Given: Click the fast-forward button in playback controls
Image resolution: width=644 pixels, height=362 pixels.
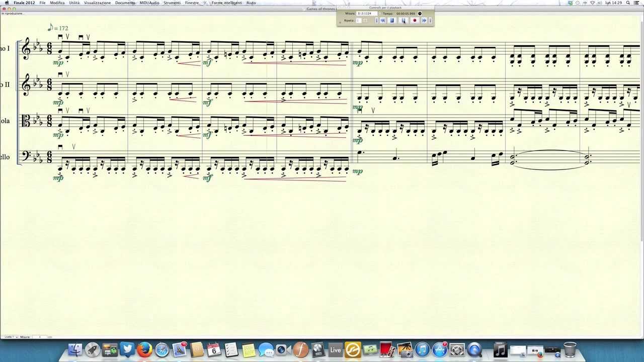Looking at the screenshot, I should pyautogui.click(x=424, y=20).
